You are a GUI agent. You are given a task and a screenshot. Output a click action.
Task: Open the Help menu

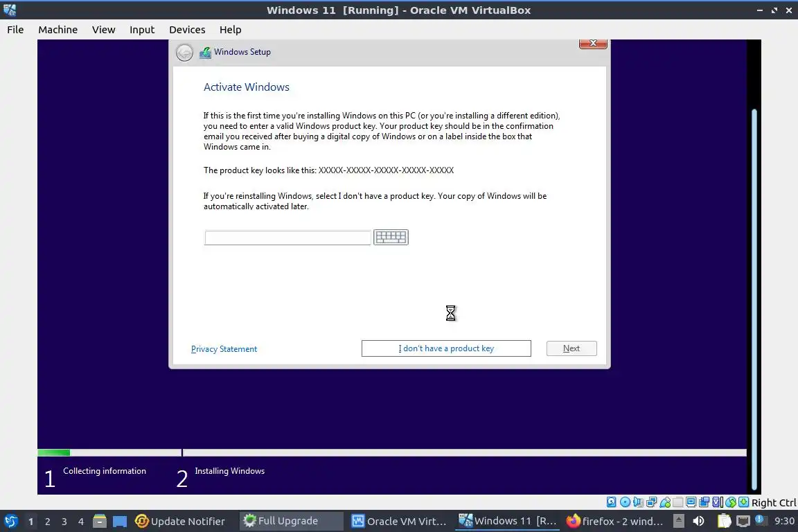pyautogui.click(x=231, y=30)
